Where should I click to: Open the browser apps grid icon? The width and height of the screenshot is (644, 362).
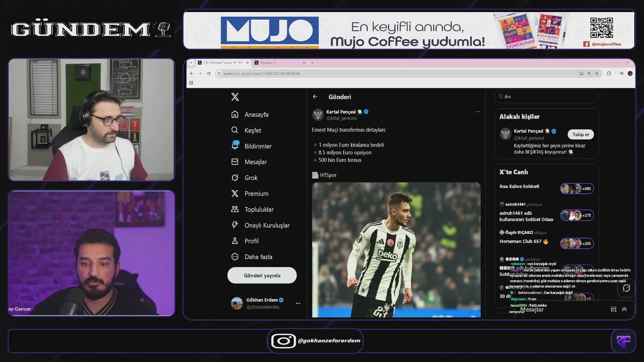click(x=191, y=82)
